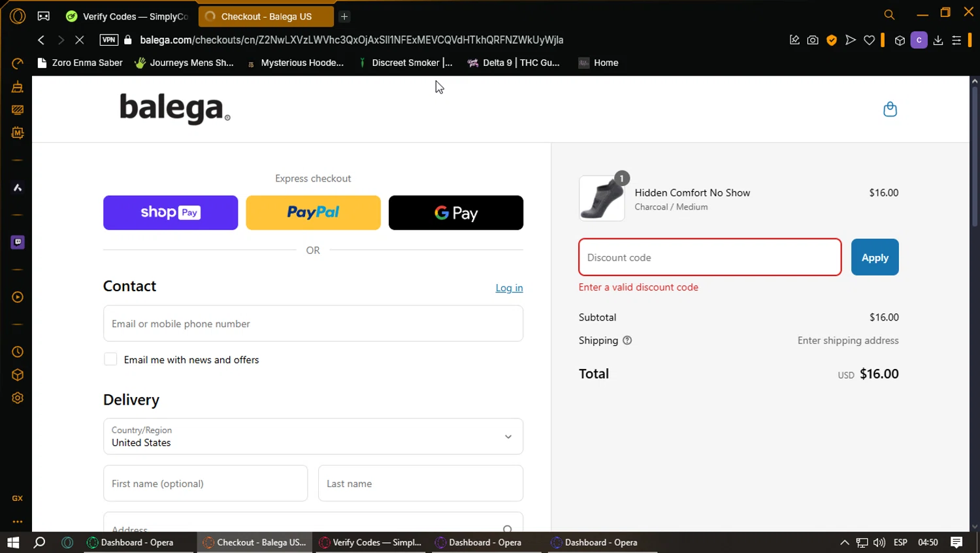Viewport: 980px width, 553px height.
Task: Apply the discount code
Action: click(x=875, y=257)
